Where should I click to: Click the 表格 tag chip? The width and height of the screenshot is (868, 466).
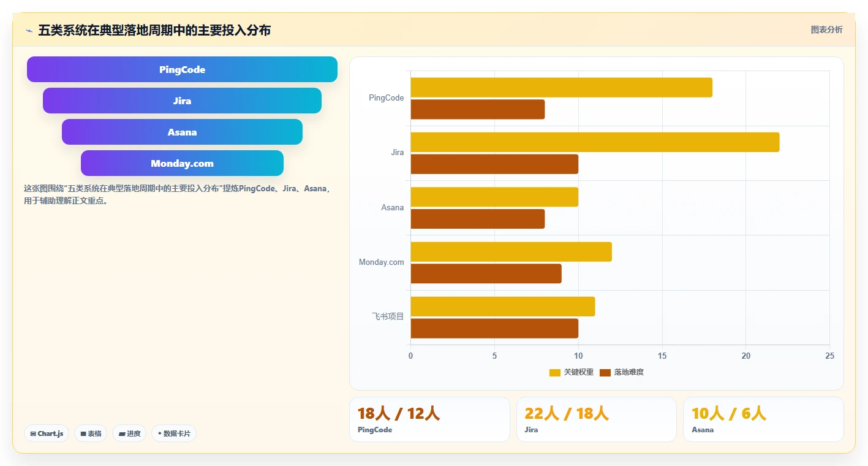(x=91, y=434)
